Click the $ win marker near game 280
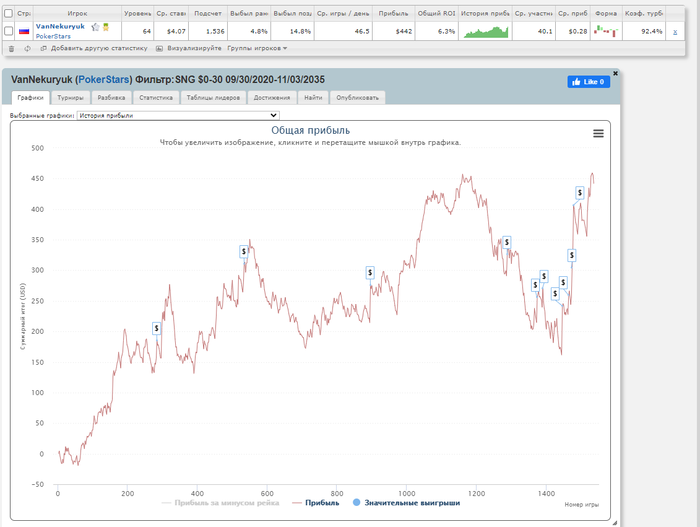The width and height of the screenshot is (700, 527). [156, 328]
